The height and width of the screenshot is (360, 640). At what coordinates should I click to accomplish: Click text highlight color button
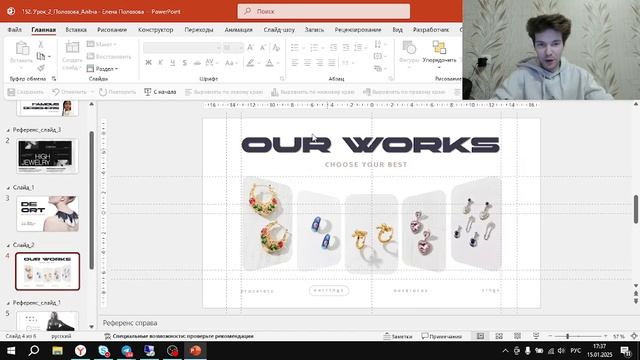tap(250, 63)
